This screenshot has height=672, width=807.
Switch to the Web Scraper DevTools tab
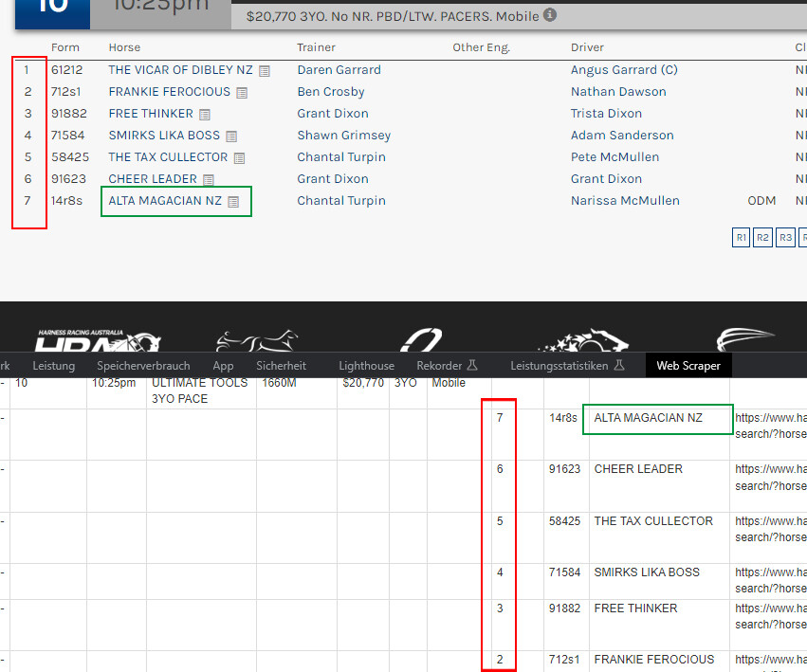pyautogui.click(x=688, y=366)
